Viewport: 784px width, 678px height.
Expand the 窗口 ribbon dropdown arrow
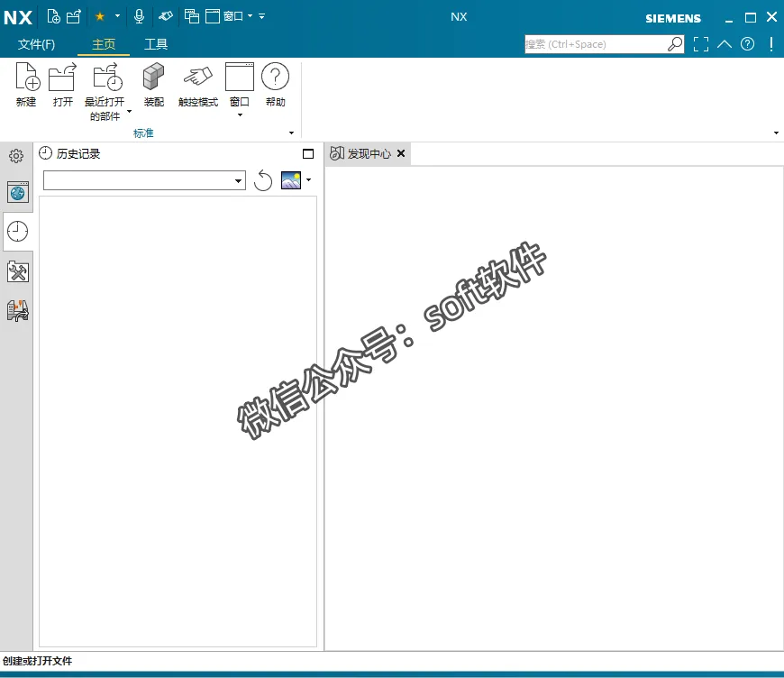click(240, 115)
